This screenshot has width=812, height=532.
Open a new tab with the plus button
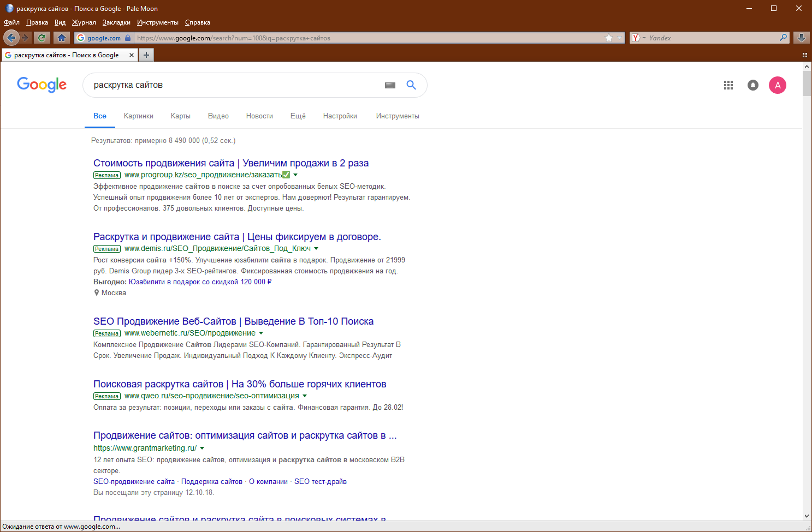(x=146, y=55)
